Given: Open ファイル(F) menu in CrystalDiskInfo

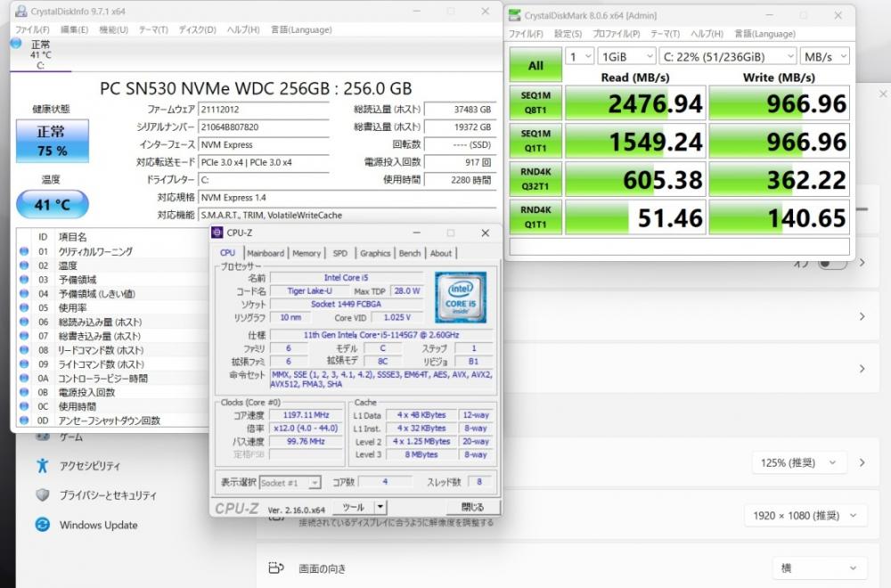Looking at the screenshot, I should pyautogui.click(x=32, y=29).
